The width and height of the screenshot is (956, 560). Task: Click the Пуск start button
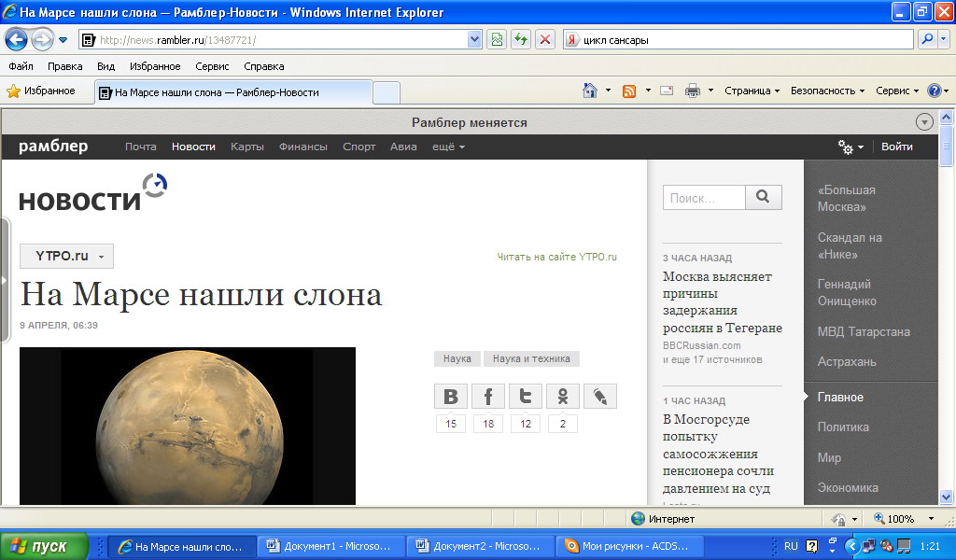click(45, 546)
